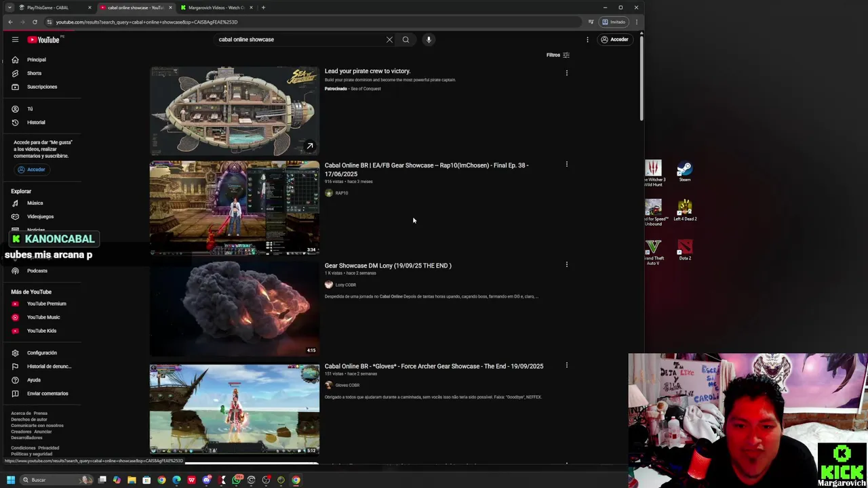Play the Rap10 EA/FB Gear Showcase thumbnail
Image resolution: width=868 pixels, height=488 pixels.
(235, 208)
